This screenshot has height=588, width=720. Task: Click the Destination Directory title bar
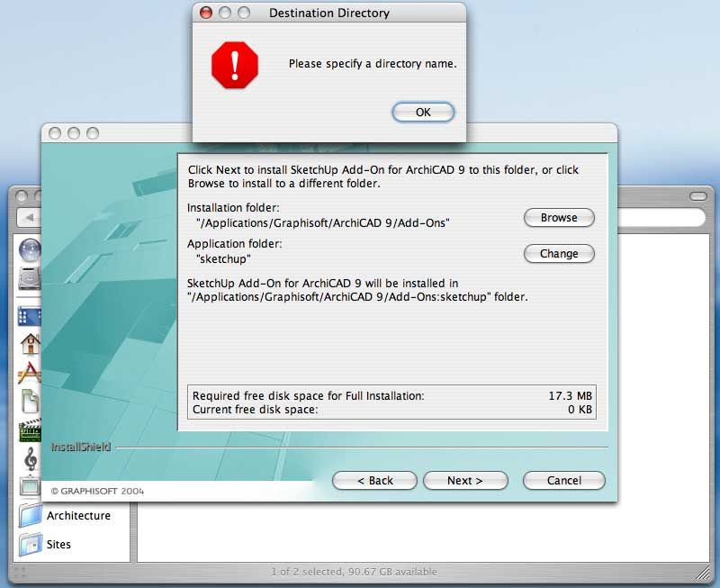point(328,13)
